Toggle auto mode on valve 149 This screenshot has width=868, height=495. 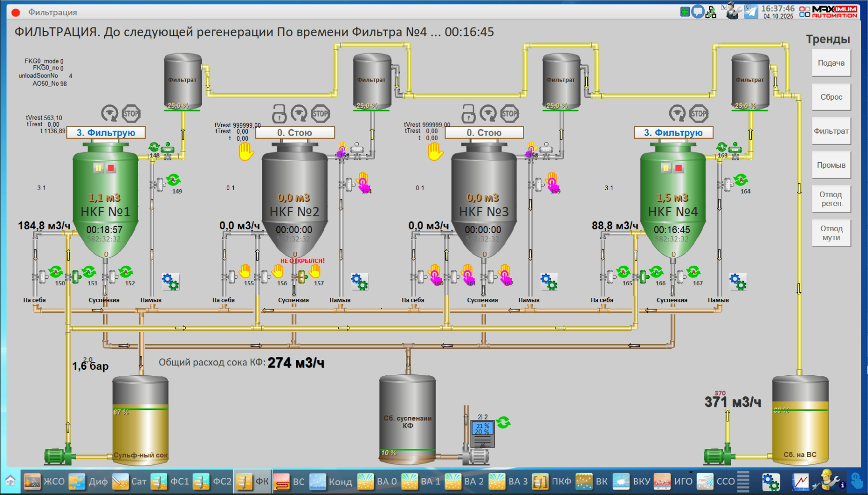point(174,180)
